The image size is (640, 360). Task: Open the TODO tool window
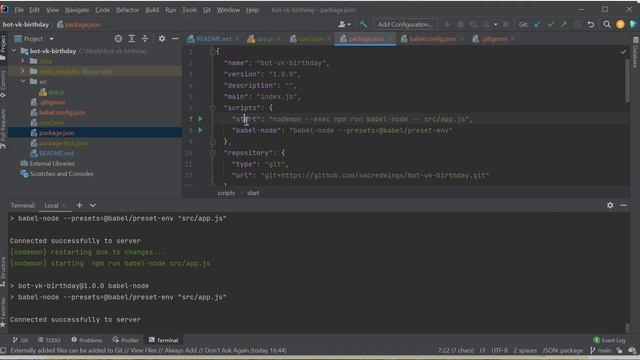(49, 340)
